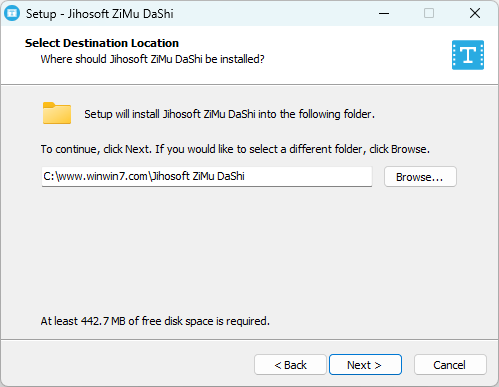The width and height of the screenshot is (499, 387).
Task: Click the 'Select Destination Location' heading
Action: 102,43
